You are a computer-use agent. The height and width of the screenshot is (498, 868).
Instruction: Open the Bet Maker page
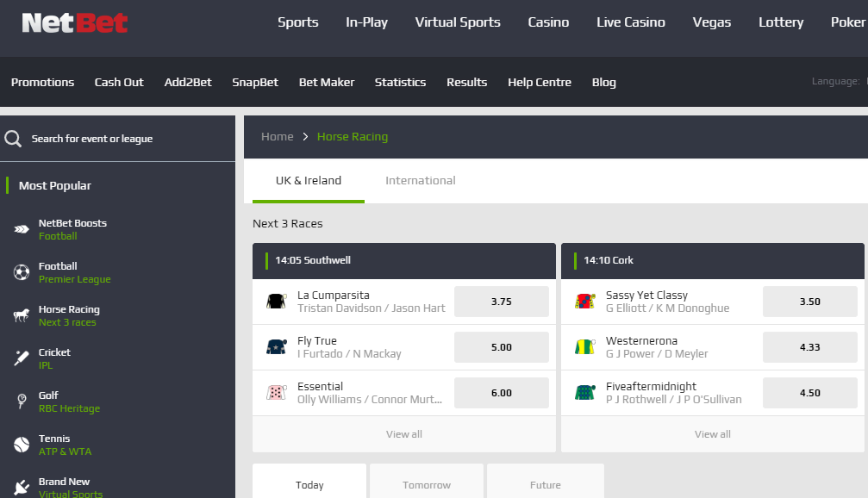click(x=327, y=82)
